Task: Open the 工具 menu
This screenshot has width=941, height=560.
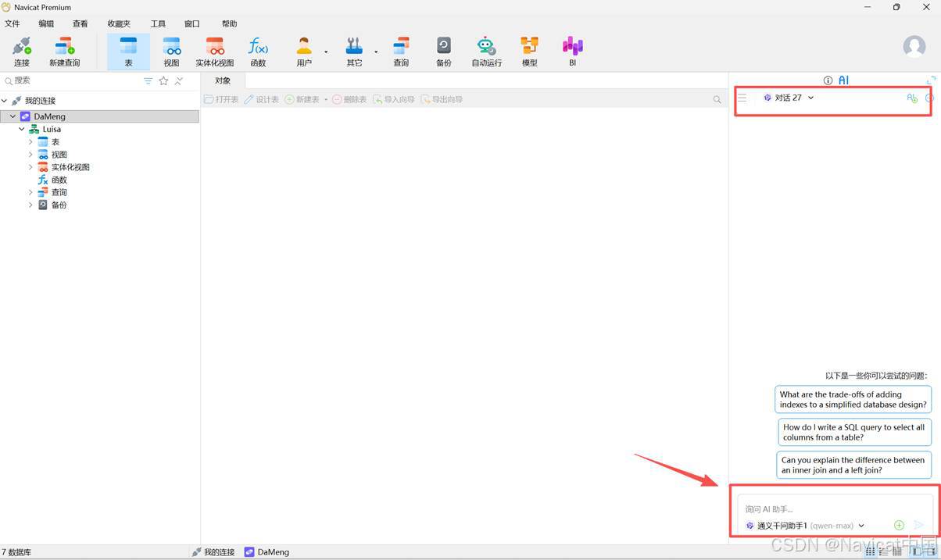Action: coord(158,23)
